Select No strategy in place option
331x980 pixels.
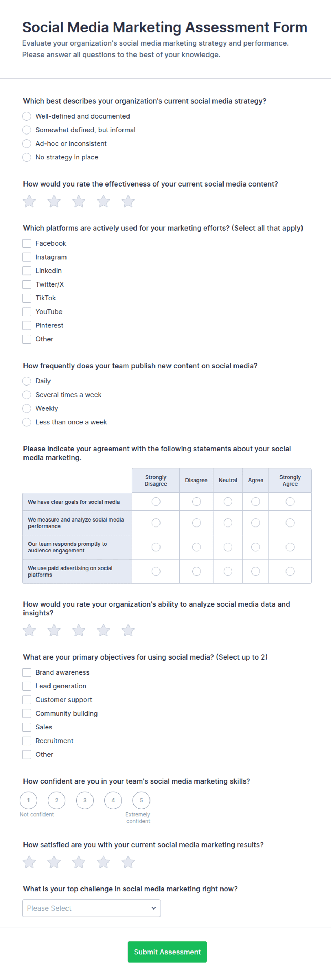tap(27, 157)
